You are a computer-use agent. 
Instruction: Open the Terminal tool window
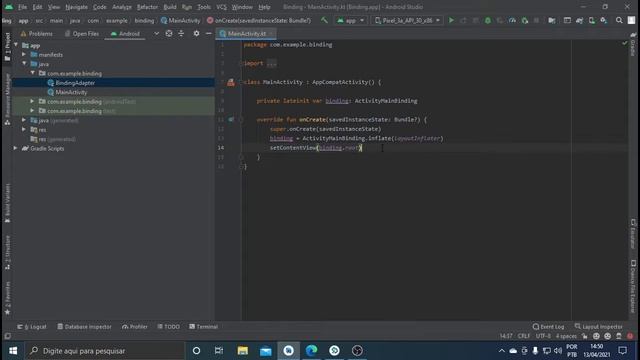[x=203, y=327]
